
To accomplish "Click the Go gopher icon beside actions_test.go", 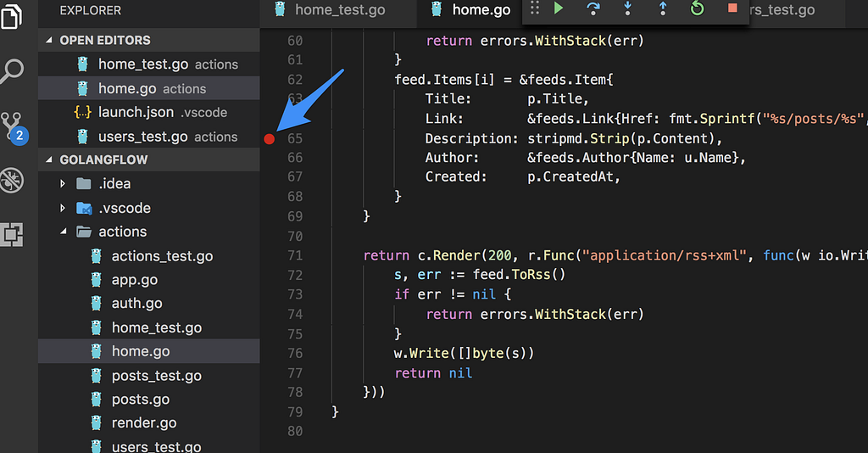I will coord(97,256).
